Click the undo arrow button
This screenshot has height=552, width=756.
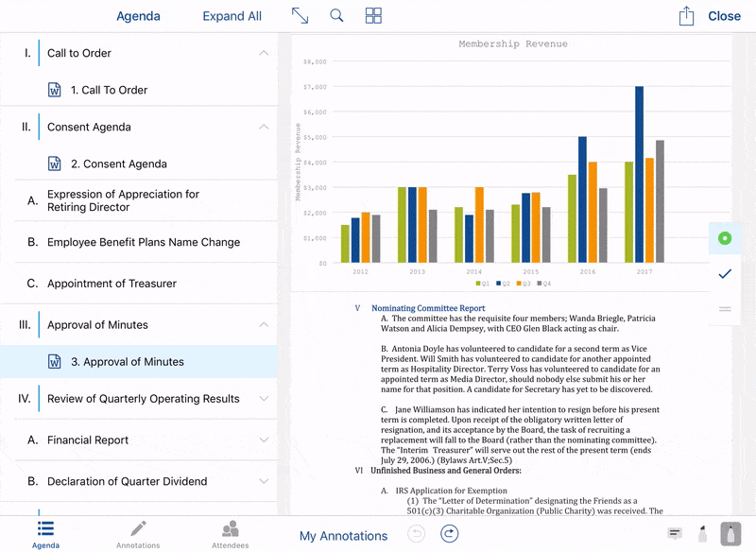(417, 534)
